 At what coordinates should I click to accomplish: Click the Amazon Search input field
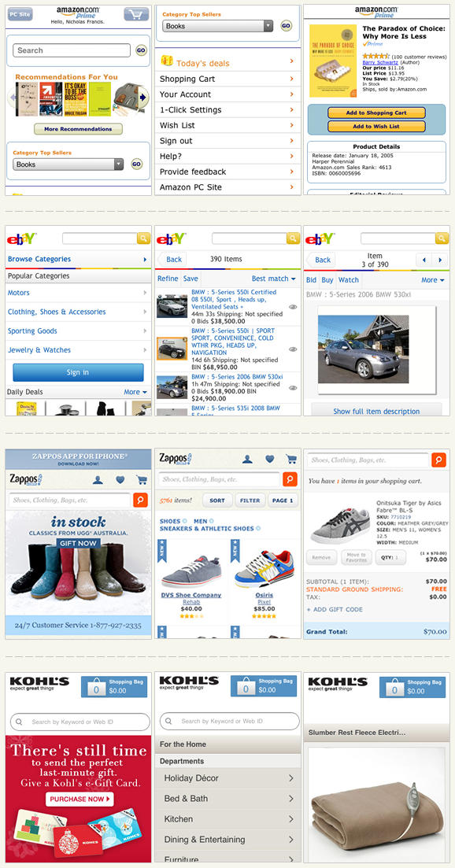pos(72,50)
